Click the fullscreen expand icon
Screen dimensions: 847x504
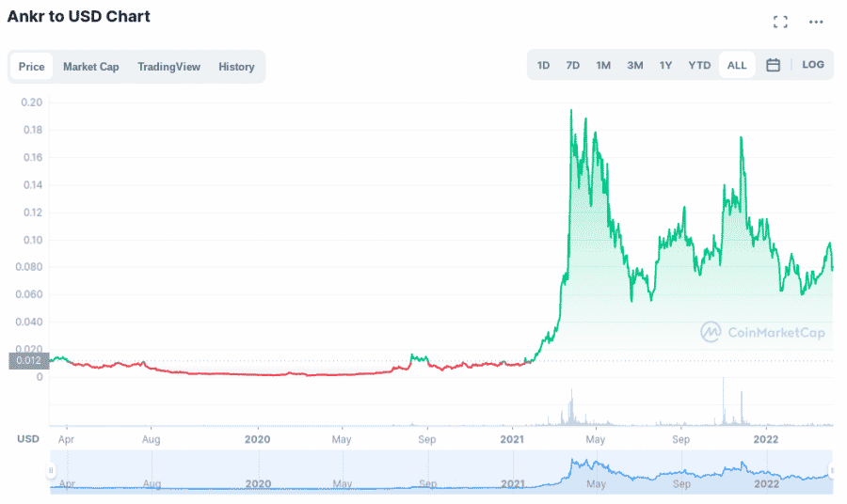click(780, 22)
